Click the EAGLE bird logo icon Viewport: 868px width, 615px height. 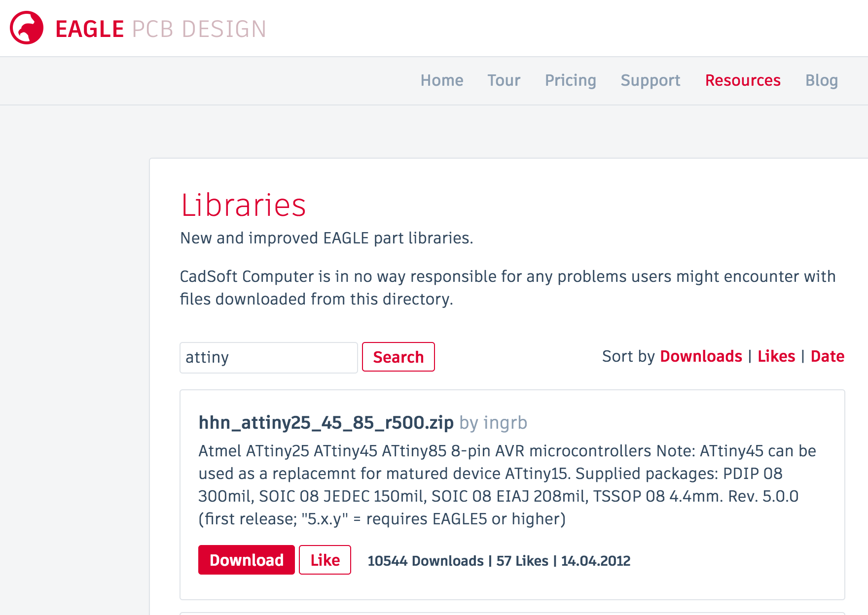tap(26, 28)
